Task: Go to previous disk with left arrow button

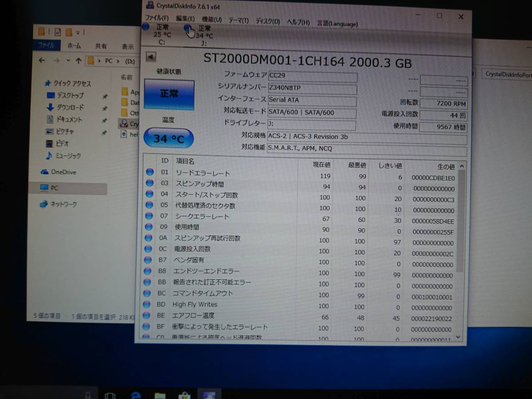Action: [151, 57]
